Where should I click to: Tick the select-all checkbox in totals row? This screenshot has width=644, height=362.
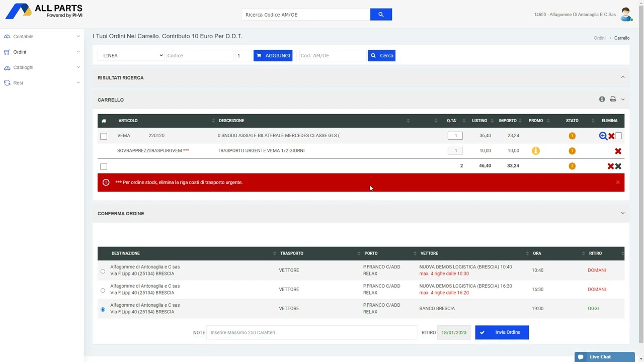tap(104, 166)
